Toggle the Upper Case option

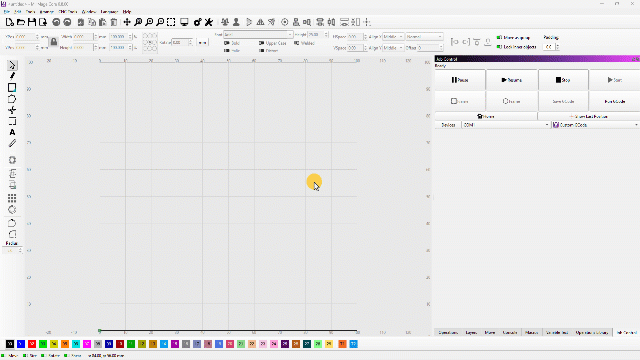272,43
